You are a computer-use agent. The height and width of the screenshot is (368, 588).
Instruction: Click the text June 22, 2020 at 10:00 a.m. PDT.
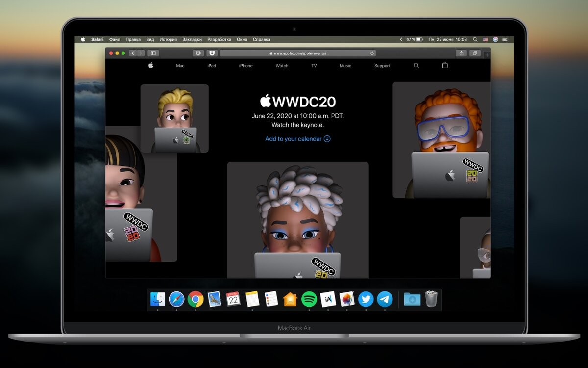pyautogui.click(x=298, y=116)
